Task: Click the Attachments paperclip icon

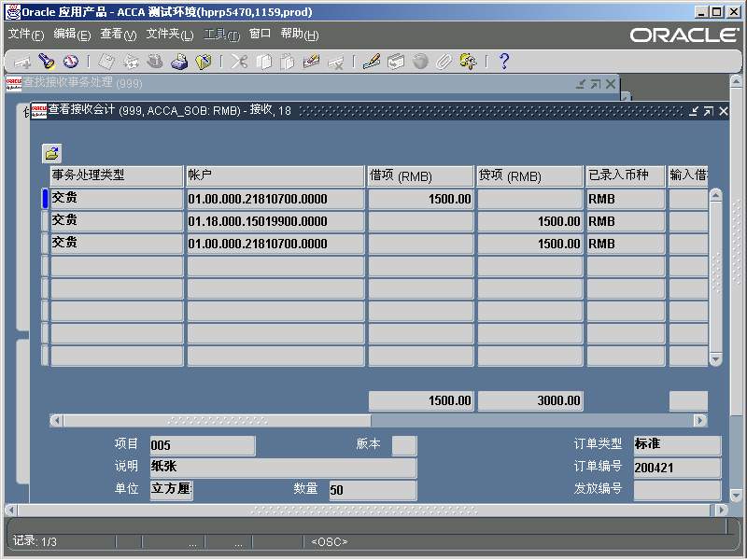Action: click(x=444, y=62)
